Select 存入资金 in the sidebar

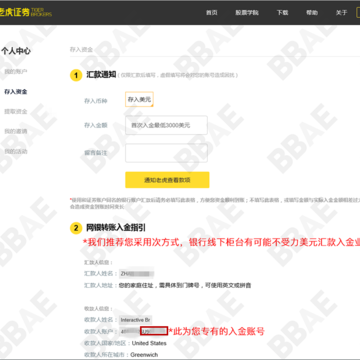click(x=16, y=91)
